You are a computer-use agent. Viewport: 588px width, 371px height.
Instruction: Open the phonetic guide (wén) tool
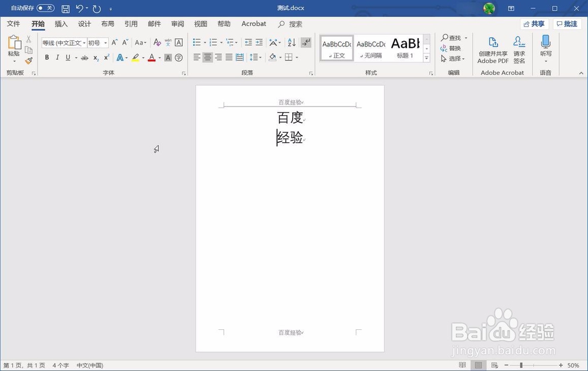(168, 42)
